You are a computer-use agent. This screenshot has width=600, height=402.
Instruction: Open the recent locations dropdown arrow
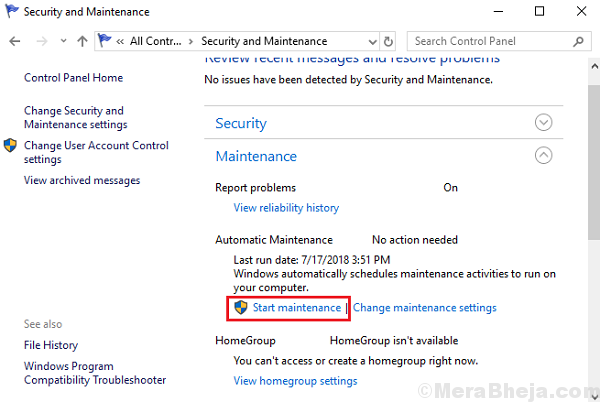click(64, 41)
